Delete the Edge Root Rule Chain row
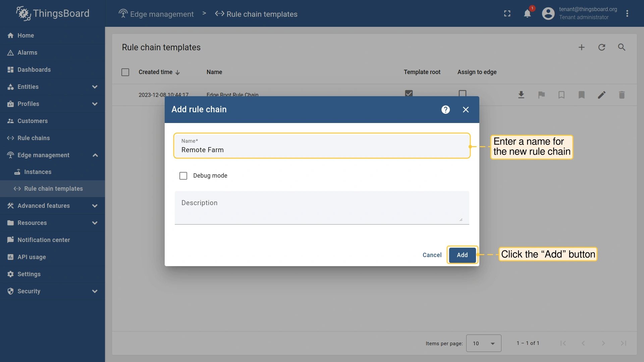644x362 pixels. [x=622, y=95]
